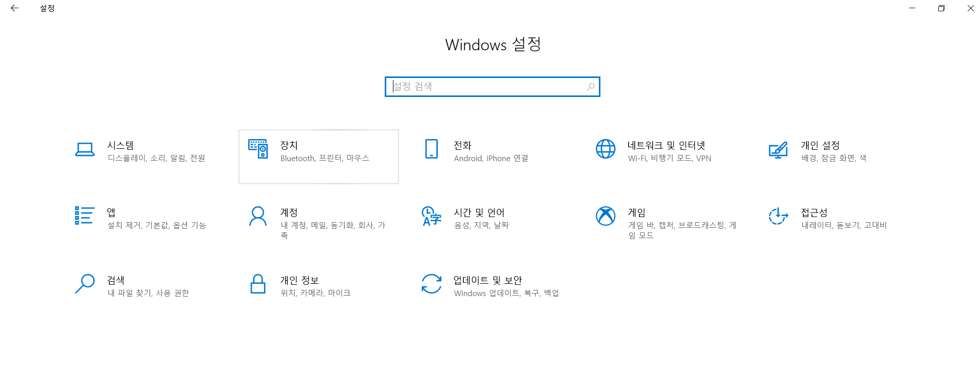The width and height of the screenshot is (980, 371).
Task: Click 디스플레이, 소리, 알림, 전원 description
Action: [x=156, y=158]
